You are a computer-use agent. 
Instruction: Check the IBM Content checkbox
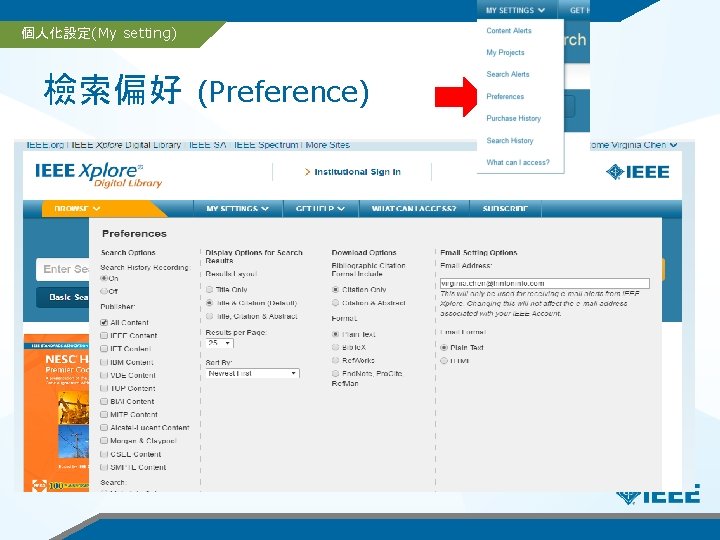click(104, 362)
